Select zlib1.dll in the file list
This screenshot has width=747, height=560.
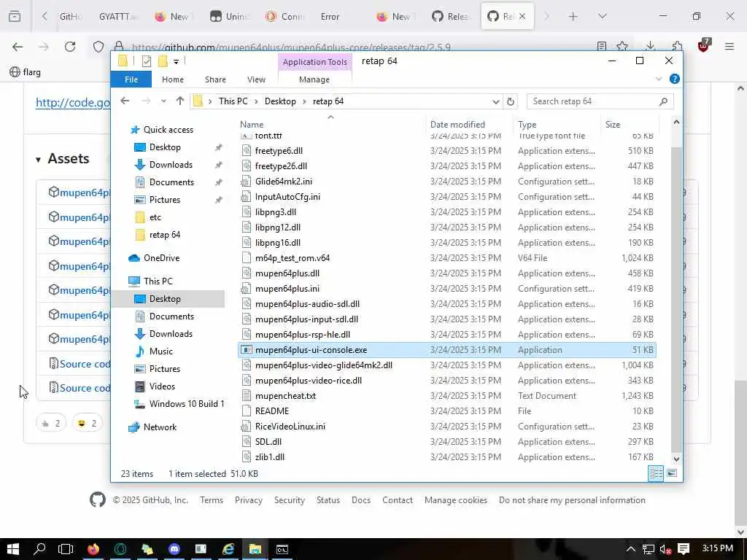tap(270, 456)
